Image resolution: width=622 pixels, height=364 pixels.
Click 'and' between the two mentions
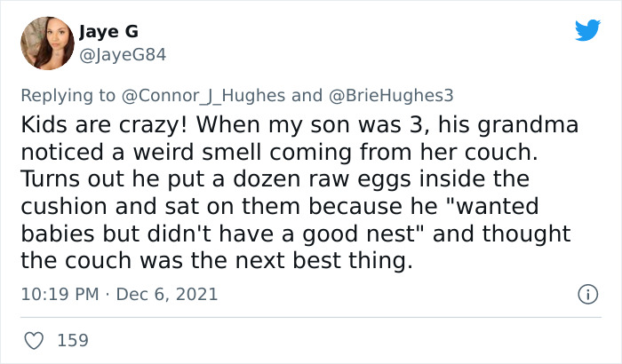pyautogui.click(x=307, y=95)
